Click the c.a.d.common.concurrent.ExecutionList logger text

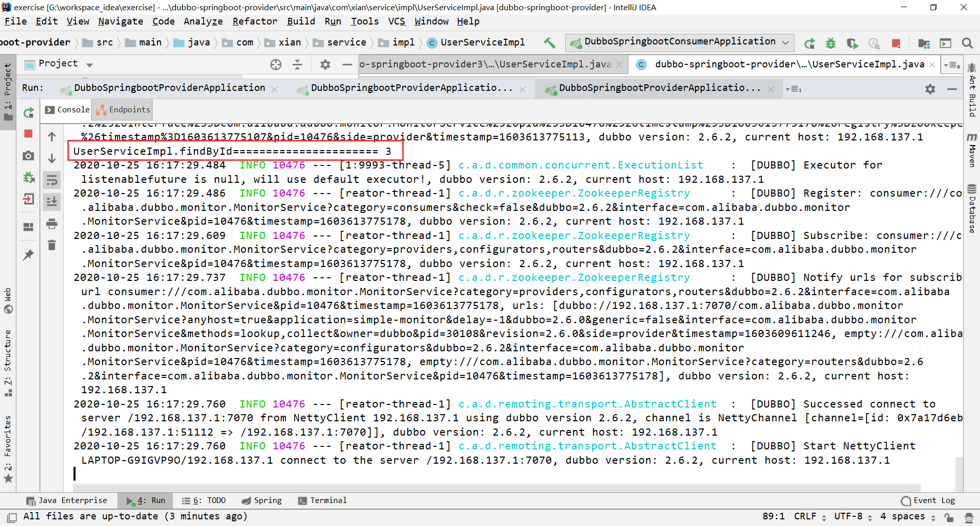click(581, 165)
